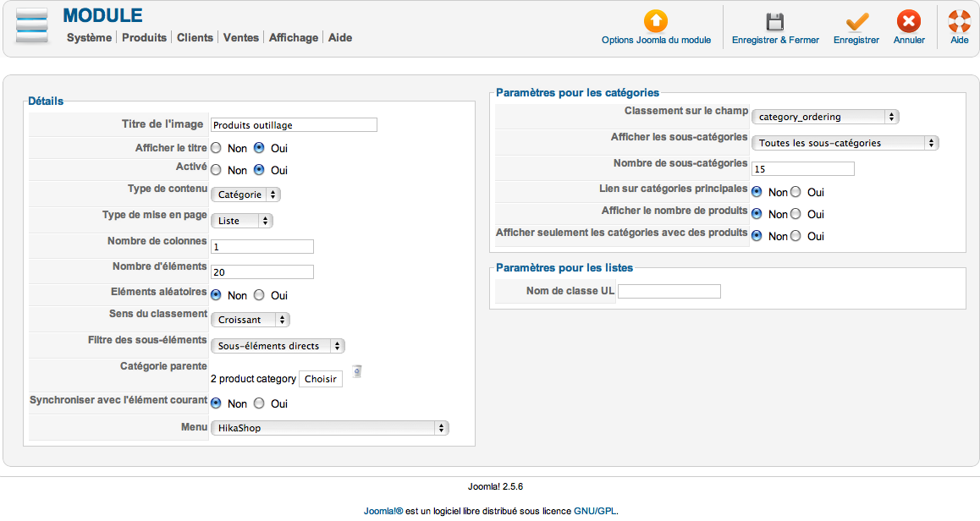Click the trash icon beside Choisir
This screenshot has width=980, height=521.
pyautogui.click(x=356, y=370)
